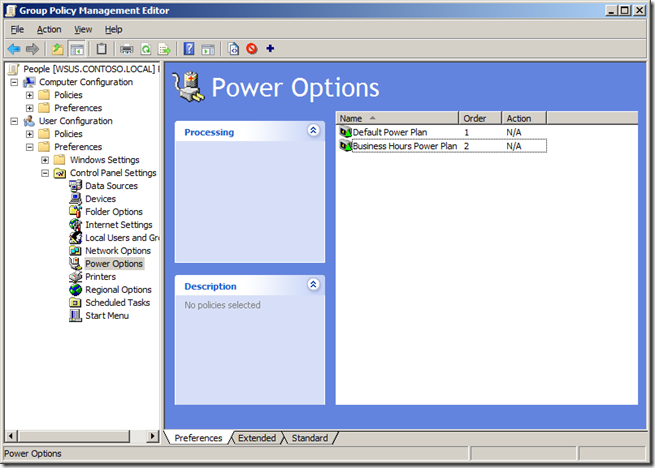Switch to the Extended tab
Image resolution: width=655 pixels, height=468 pixels.
(x=257, y=438)
